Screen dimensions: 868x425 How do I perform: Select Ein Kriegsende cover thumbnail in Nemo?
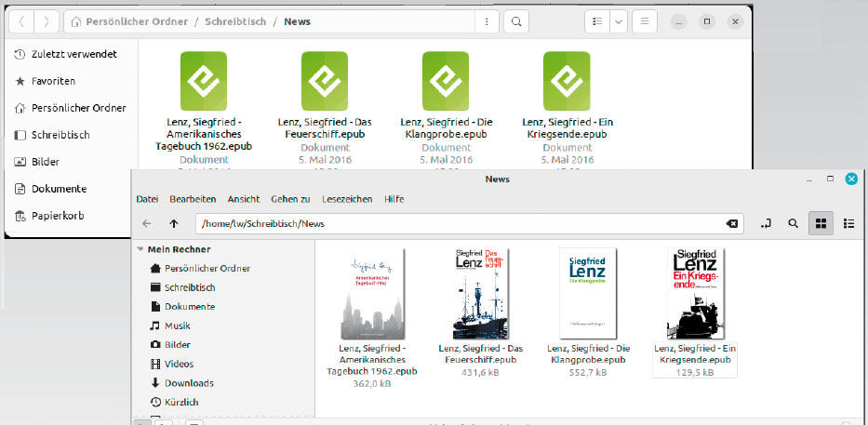coord(695,293)
